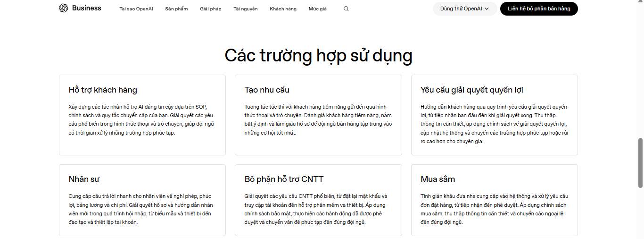The width and height of the screenshot is (644, 239).
Task: Click the vertical page scrollbar thumb
Action: (640, 162)
